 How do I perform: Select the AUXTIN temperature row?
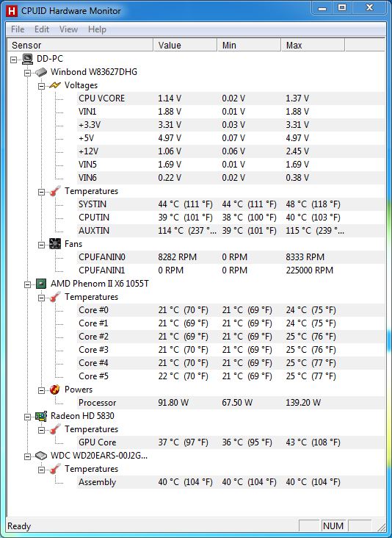tap(231, 231)
